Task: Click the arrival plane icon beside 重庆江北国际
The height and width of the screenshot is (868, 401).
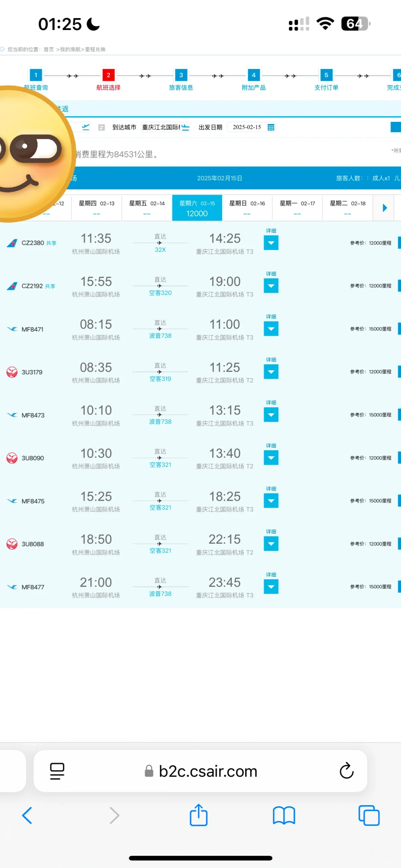Action: pyautogui.click(x=185, y=127)
